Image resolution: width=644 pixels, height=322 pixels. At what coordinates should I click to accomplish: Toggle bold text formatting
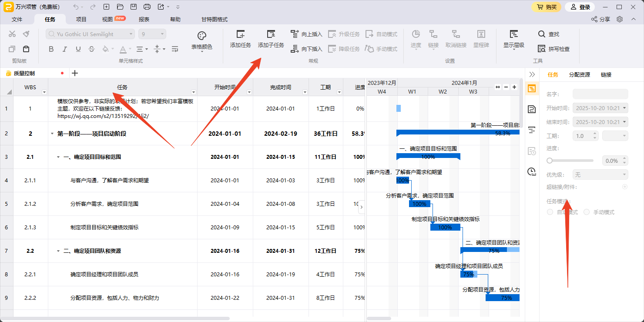(51, 49)
